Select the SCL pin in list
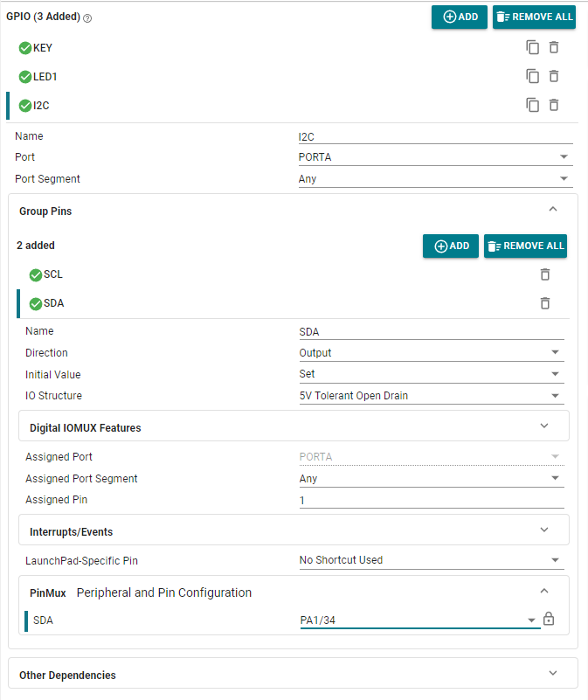Viewport: 588px width, 700px height. click(x=53, y=274)
